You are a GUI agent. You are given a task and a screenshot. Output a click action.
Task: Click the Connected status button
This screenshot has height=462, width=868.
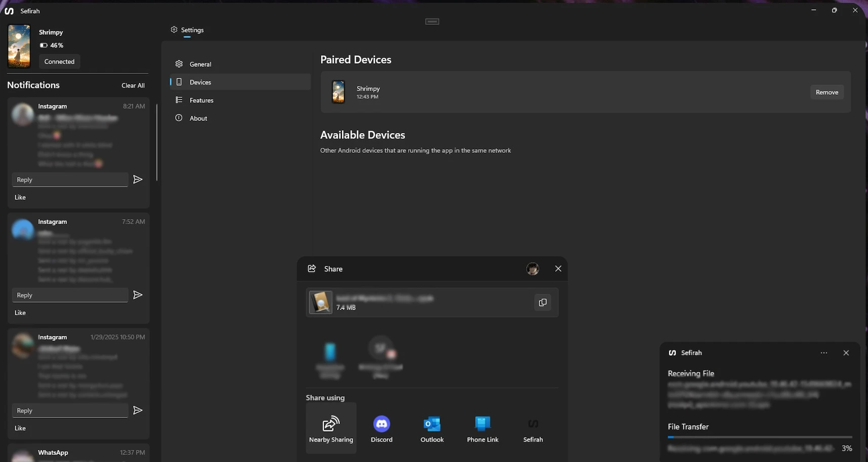[x=59, y=62]
